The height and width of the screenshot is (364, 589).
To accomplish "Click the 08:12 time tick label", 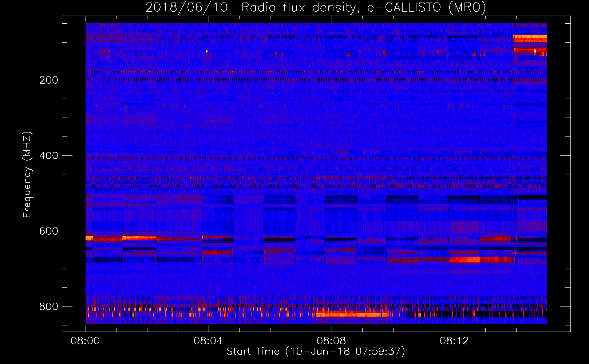I will [454, 341].
